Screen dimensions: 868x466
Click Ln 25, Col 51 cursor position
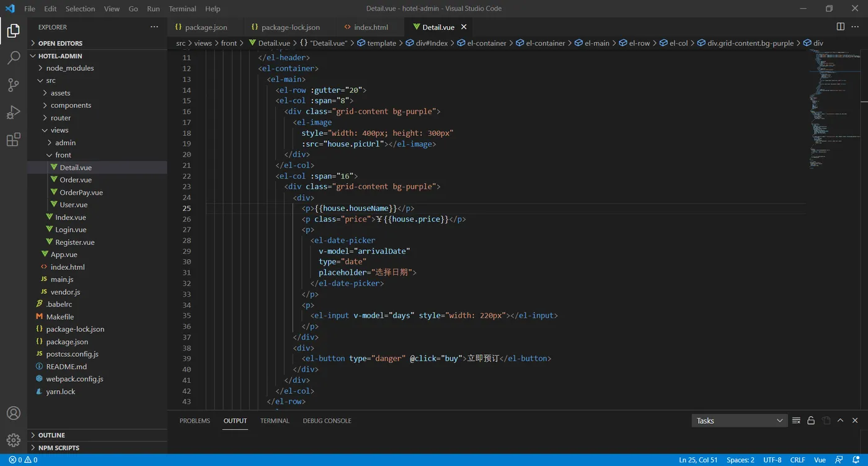pos(698,460)
